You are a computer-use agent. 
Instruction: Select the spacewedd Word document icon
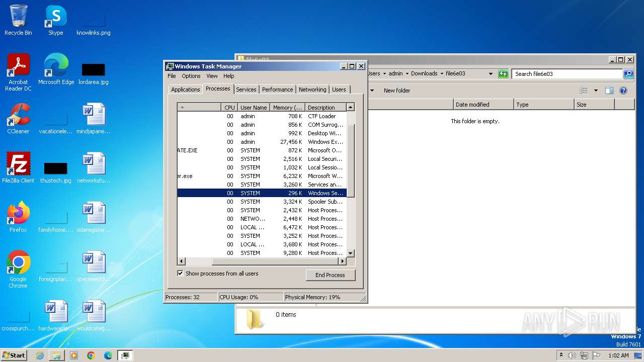(94, 266)
